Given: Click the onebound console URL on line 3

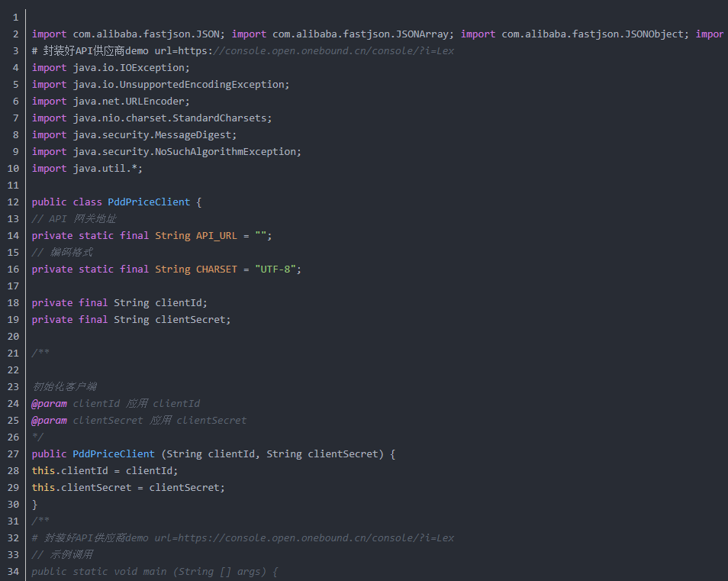Looking at the screenshot, I should click(334, 50).
